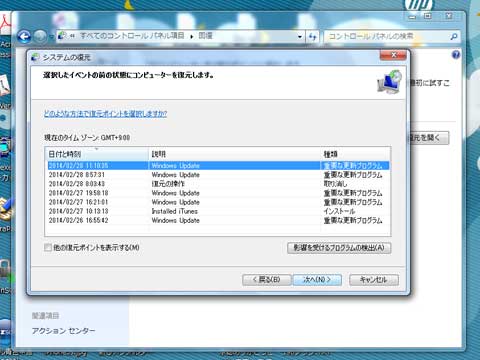Select restore point 2014/02/28 8:03:43
The height and width of the screenshot is (360, 480).
218,184
